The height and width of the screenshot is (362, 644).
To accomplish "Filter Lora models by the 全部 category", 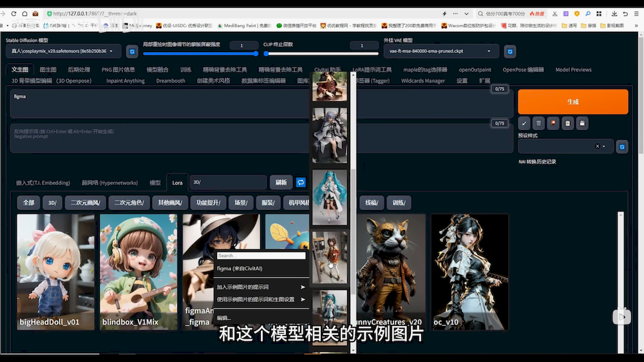I will pos(28,203).
